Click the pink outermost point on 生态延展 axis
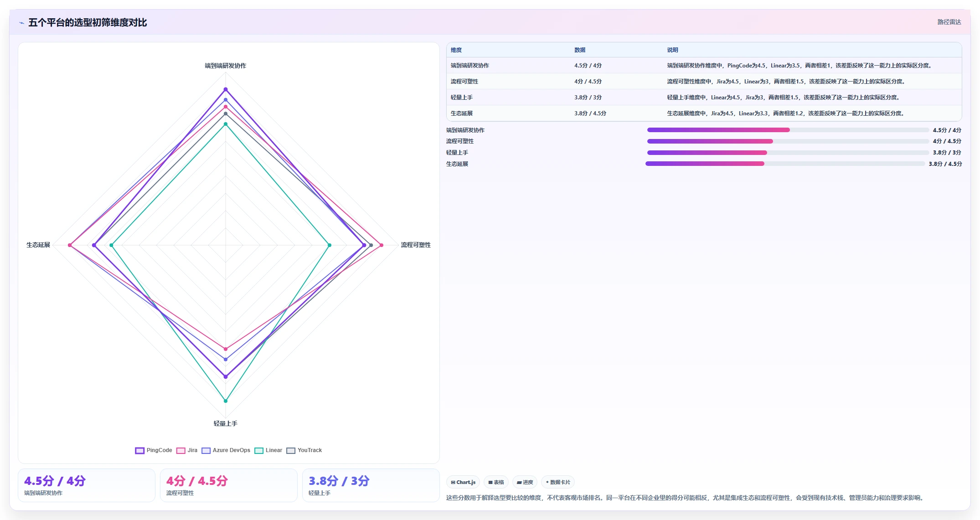Screen dimensions: 980x520 click(x=70, y=245)
